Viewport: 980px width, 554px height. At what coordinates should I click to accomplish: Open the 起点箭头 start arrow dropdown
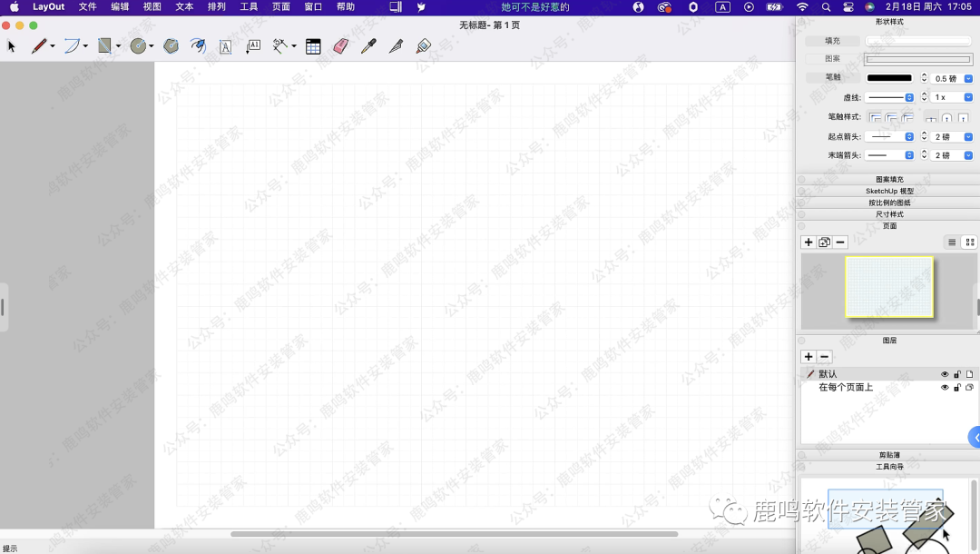point(889,137)
